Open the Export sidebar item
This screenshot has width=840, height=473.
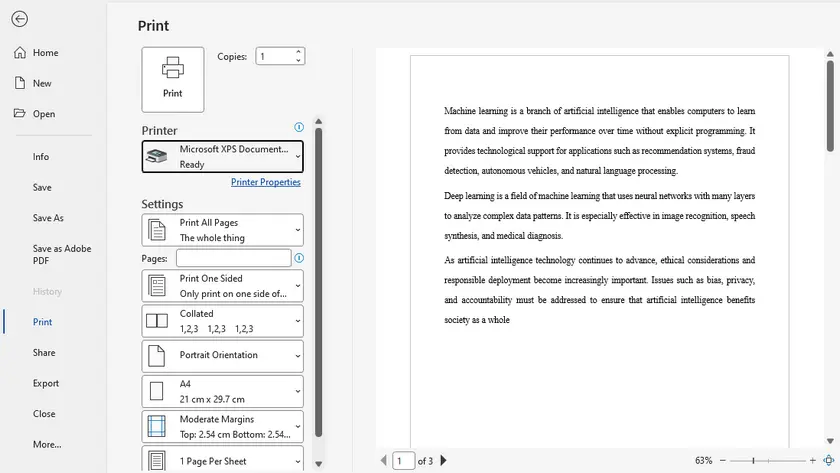click(x=46, y=383)
